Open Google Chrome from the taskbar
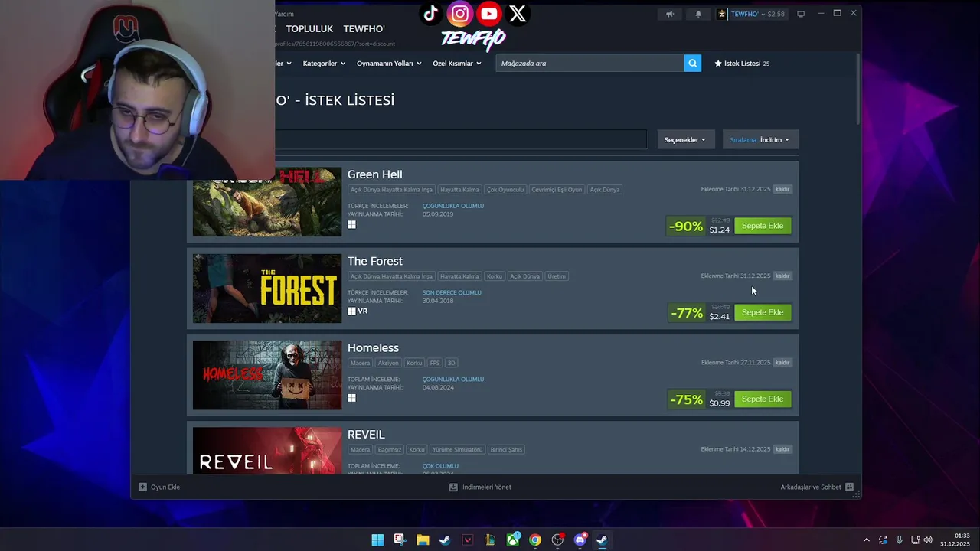 coord(535,540)
